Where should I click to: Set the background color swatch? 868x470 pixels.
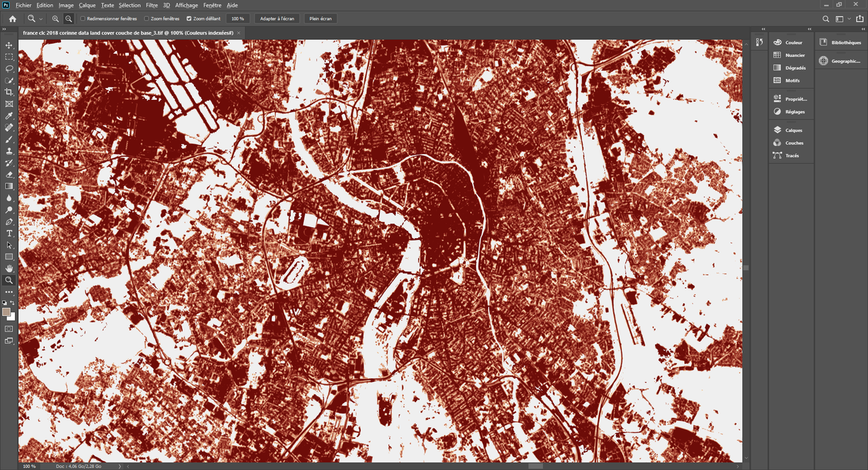[x=12, y=317]
